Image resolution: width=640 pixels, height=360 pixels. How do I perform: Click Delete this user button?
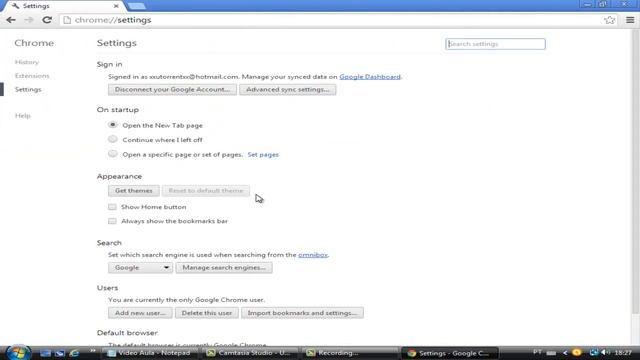pos(207,313)
